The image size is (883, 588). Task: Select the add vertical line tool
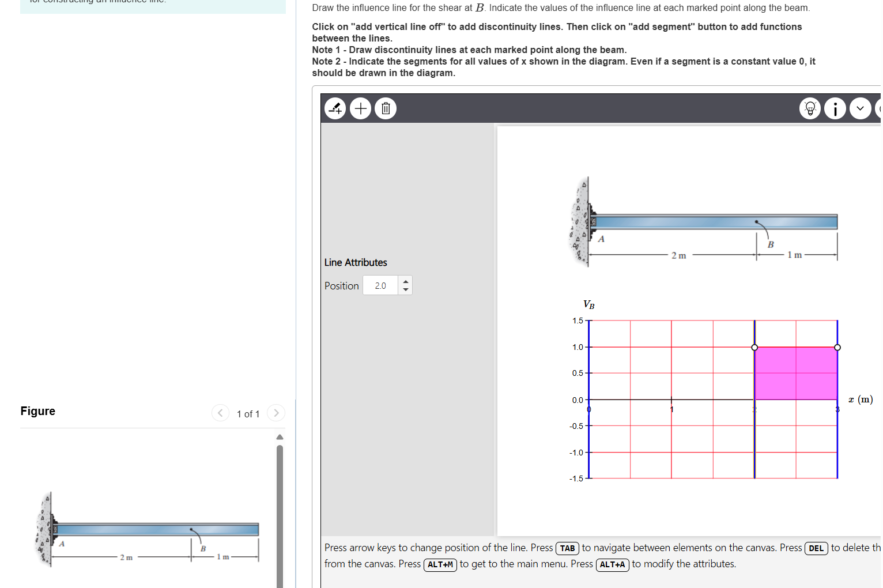[335, 108]
